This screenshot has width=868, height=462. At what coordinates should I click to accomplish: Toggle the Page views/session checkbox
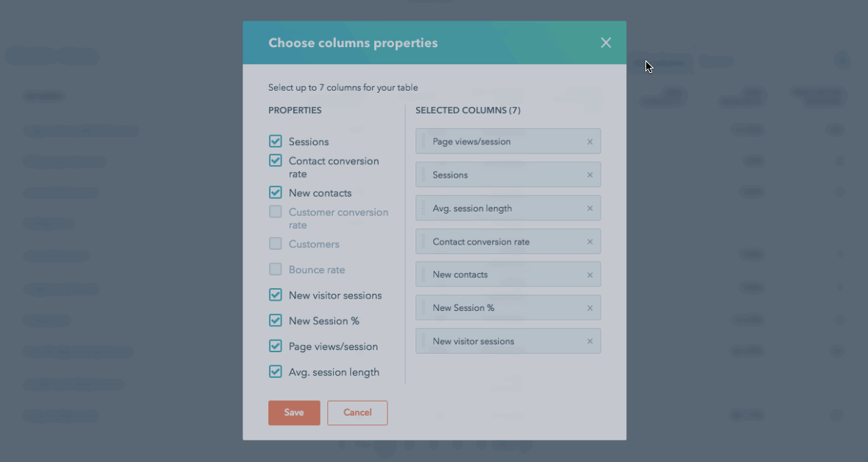(276, 346)
